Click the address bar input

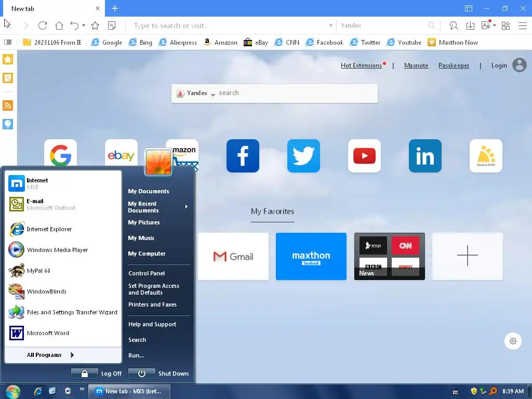point(229,25)
